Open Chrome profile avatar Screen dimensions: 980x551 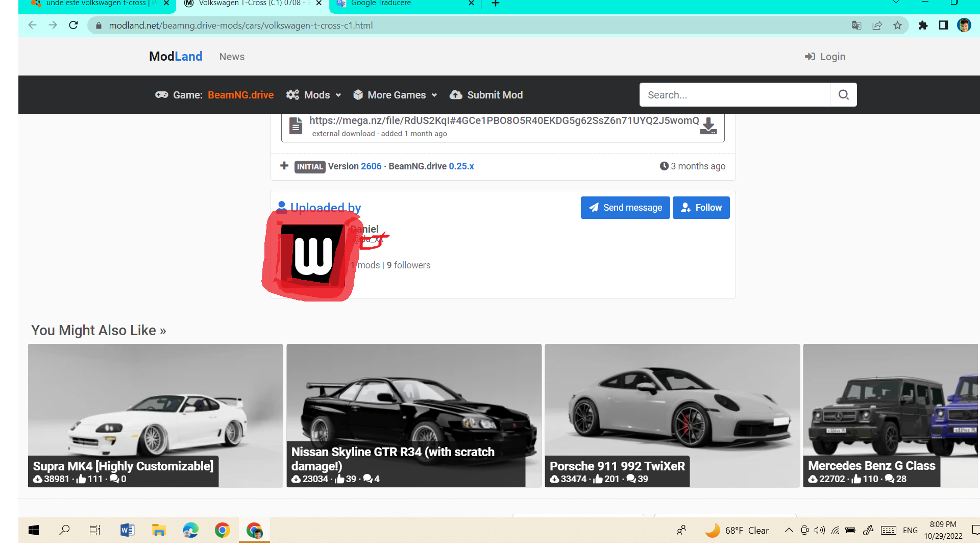(964, 26)
